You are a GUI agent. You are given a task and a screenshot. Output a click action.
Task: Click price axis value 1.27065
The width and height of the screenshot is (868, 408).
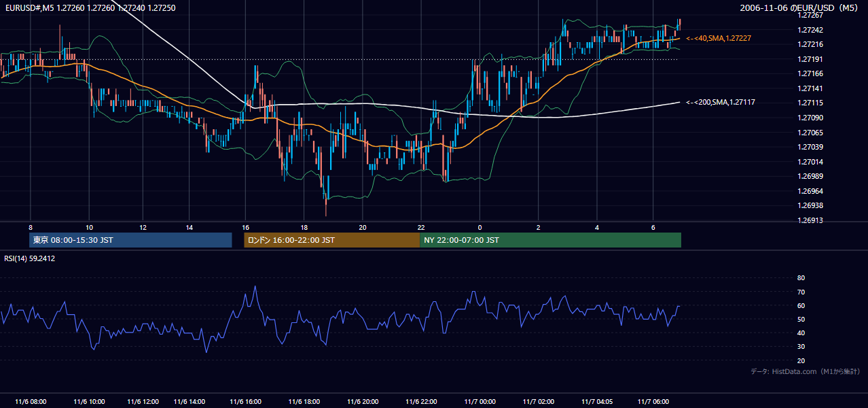pos(812,133)
